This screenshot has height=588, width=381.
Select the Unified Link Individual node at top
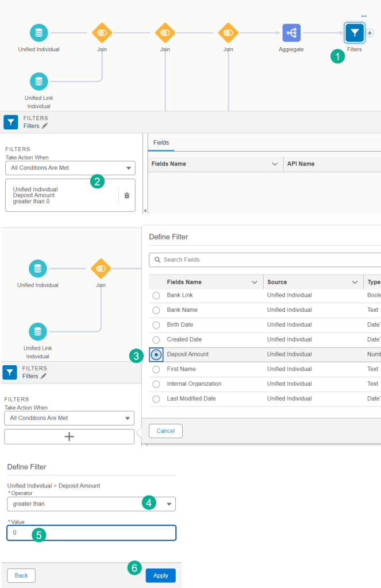coord(39,82)
